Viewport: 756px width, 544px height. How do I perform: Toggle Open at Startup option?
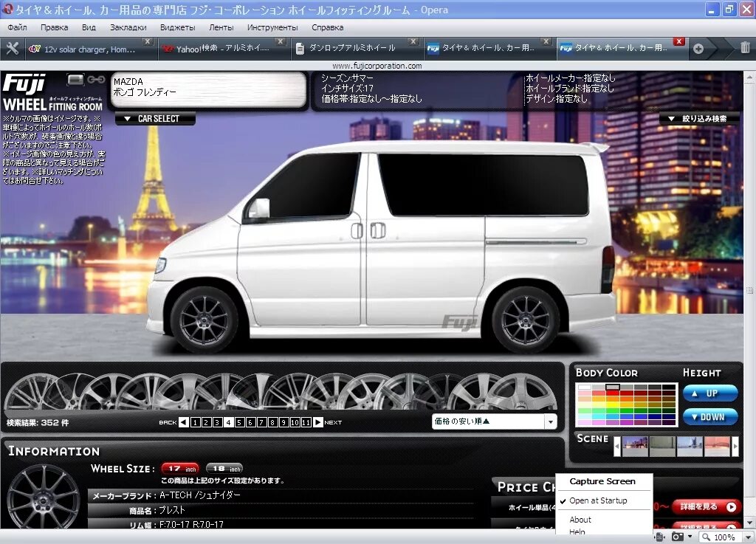[x=598, y=500]
